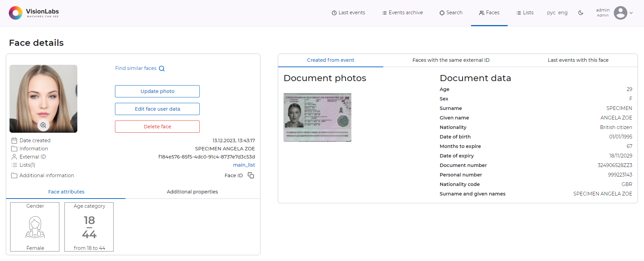The image size is (644, 261).
Task: Click the admin user avatar
Action: pyautogui.click(x=620, y=13)
